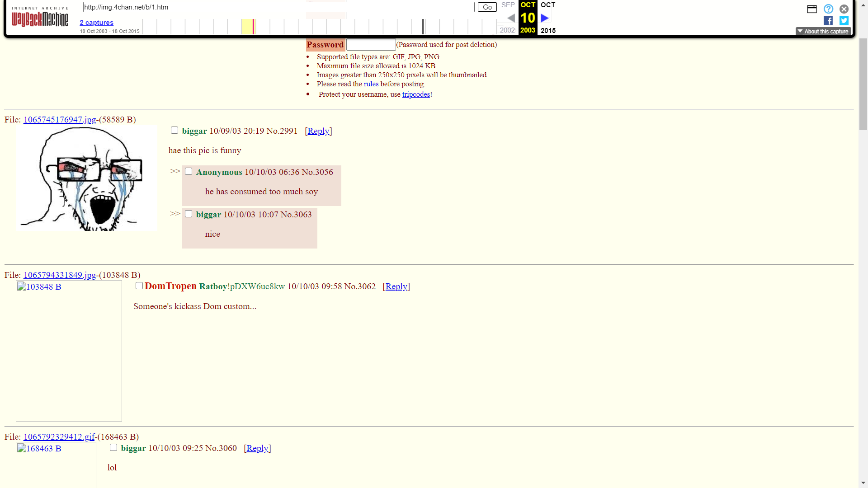
Task: Open the crying glasses face thumbnail
Action: 86,178
